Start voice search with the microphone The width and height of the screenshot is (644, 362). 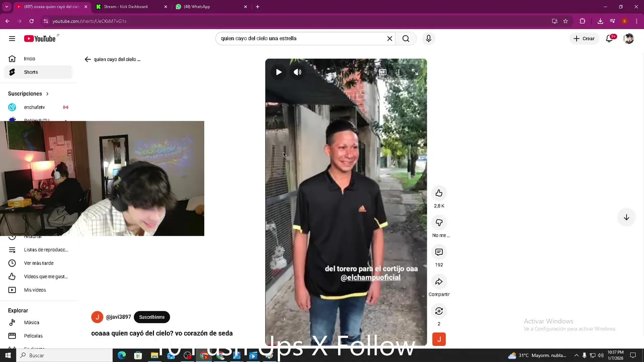429,39
